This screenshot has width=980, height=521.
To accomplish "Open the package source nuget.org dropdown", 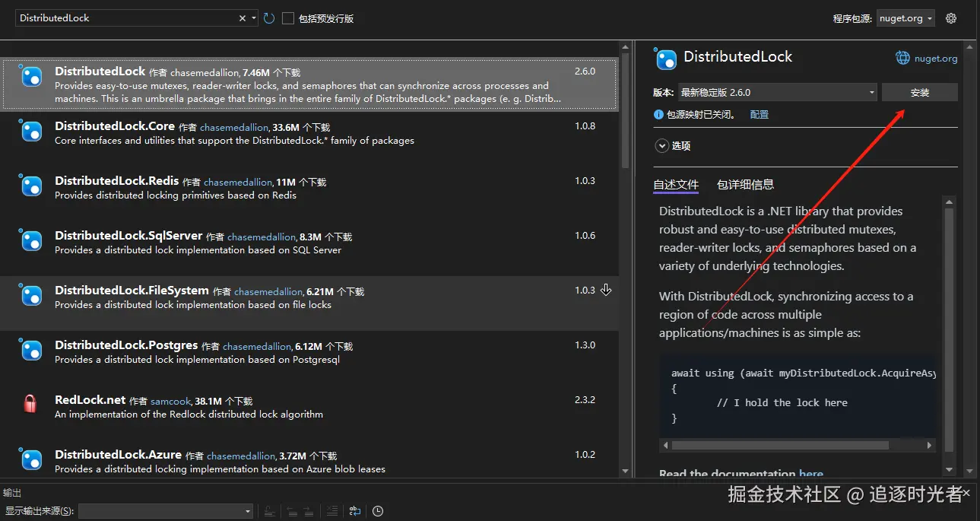I will coord(905,18).
